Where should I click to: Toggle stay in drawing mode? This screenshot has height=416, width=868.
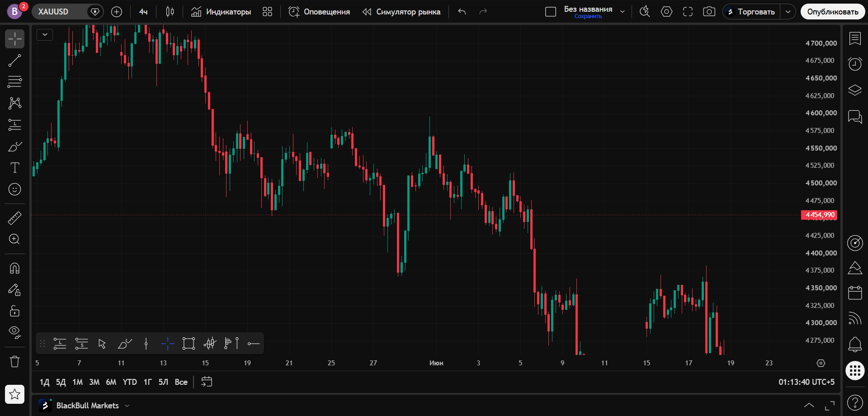[x=15, y=290]
